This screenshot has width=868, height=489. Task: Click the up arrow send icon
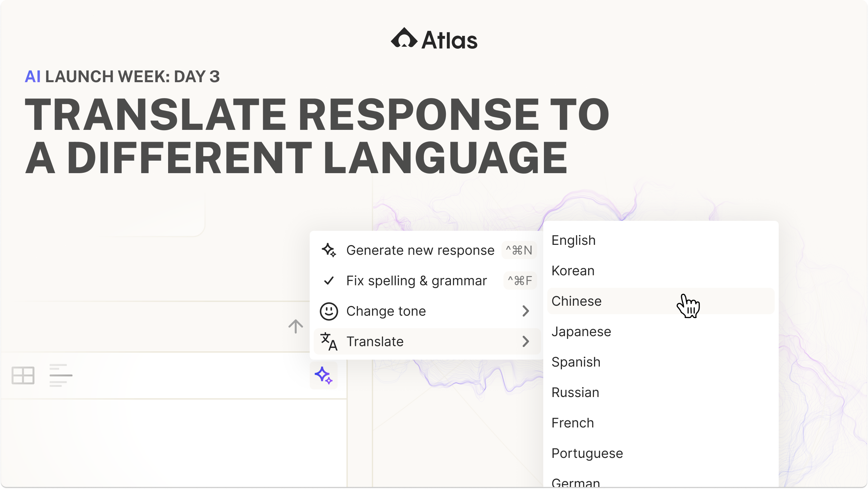[x=296, y=326]
